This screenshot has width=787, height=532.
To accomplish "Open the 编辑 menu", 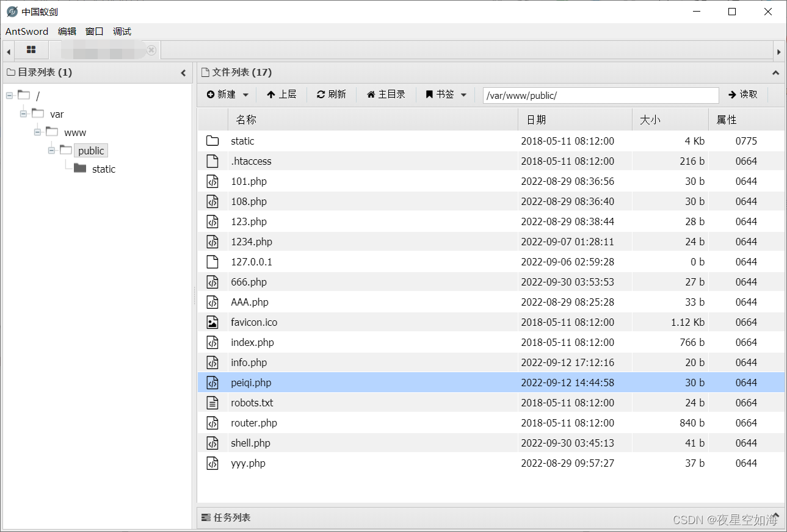I will tap(67, 32).
